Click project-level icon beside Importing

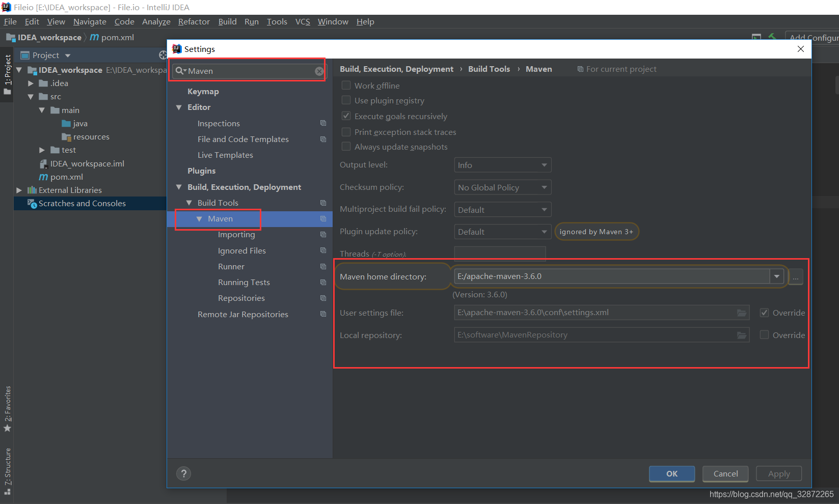click(x=323, y=234)
